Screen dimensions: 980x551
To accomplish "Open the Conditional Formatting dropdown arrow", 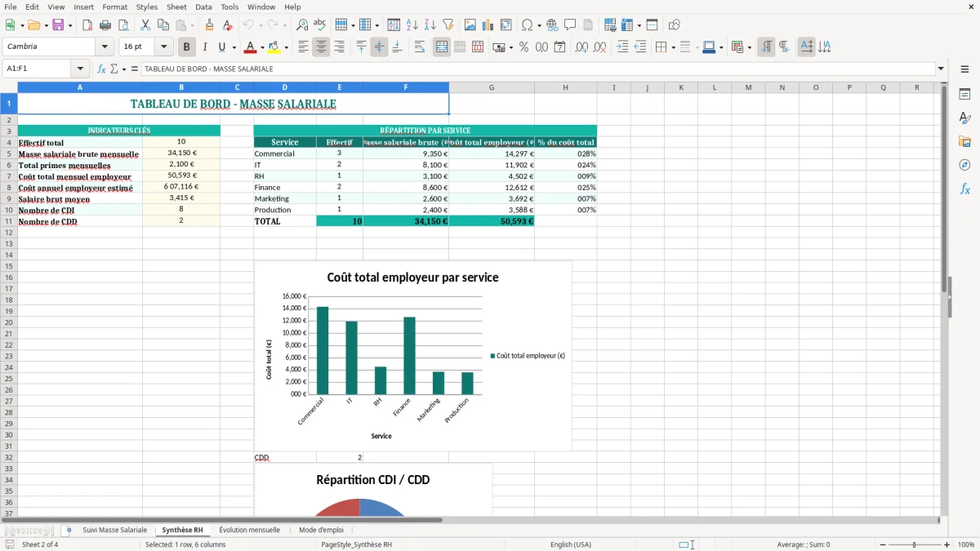I will (x=749, y=47).
